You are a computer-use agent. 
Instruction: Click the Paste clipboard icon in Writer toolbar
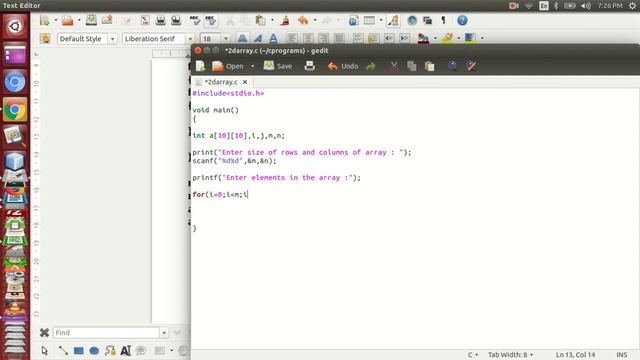260,20
